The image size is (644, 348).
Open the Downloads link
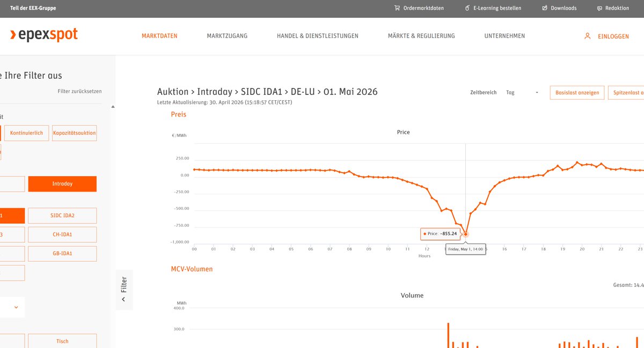coord(563,8)
